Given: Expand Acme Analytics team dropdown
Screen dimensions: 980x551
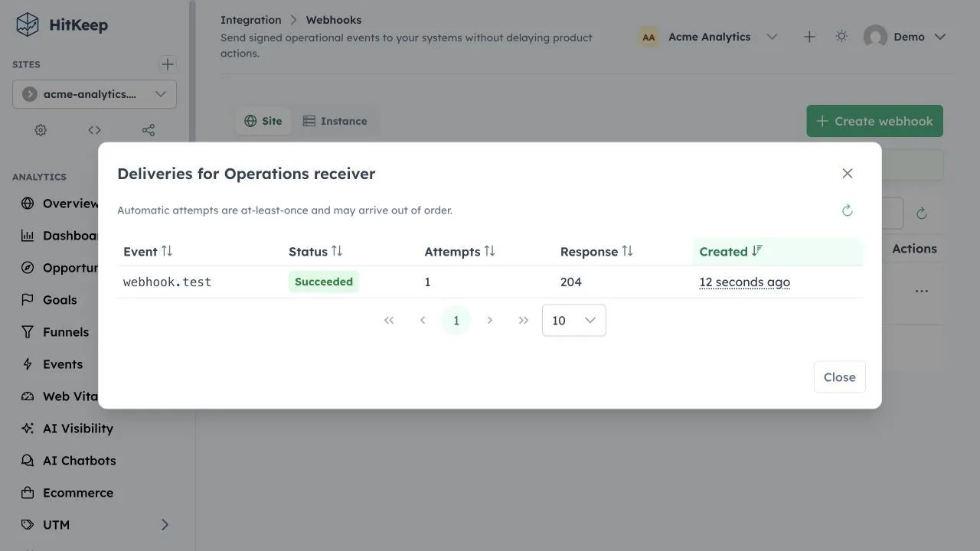Looking at the screenshot, I should coord(773,37).
